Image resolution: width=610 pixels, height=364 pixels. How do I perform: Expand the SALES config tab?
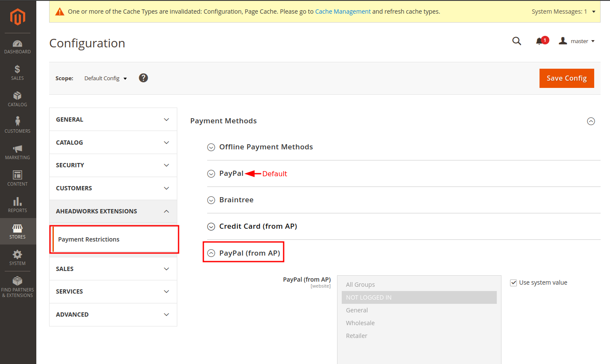[x=113, y=269]
